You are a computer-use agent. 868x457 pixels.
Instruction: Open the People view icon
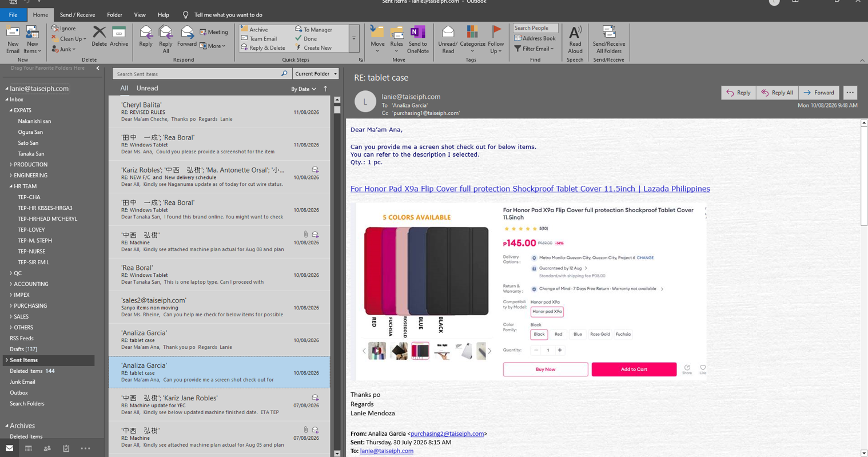click(47, 448)
